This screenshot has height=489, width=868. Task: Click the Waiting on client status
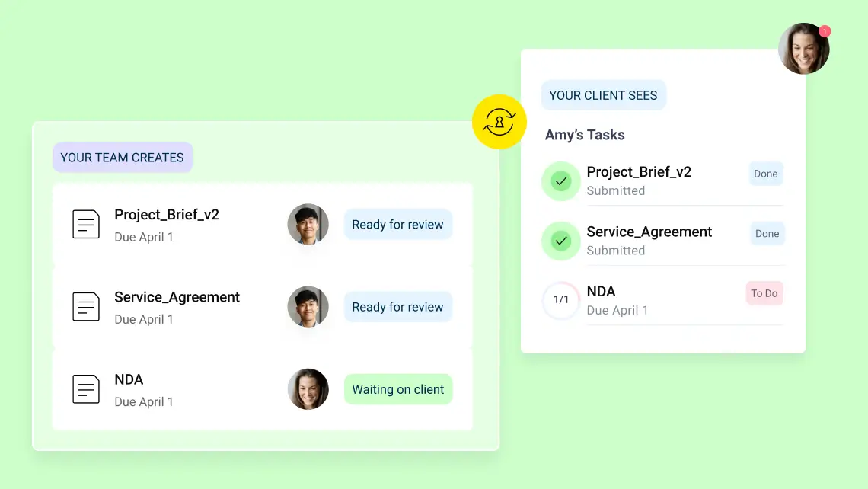click(x=398, y=389)
